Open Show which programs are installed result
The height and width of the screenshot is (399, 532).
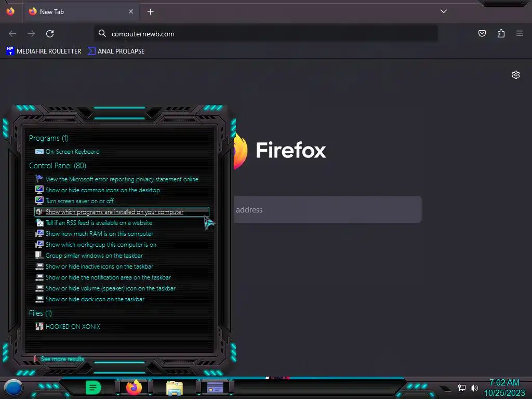[122, 212]
